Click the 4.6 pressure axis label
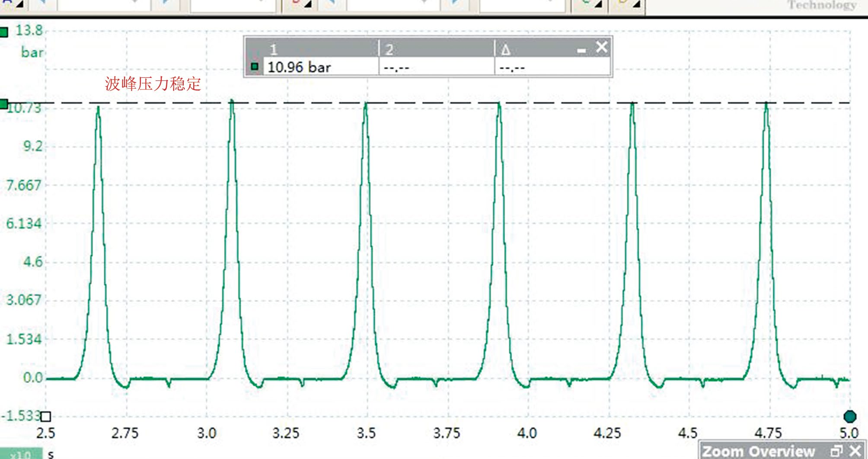Viewport: 868px width, 459px height. click(33, 262)
